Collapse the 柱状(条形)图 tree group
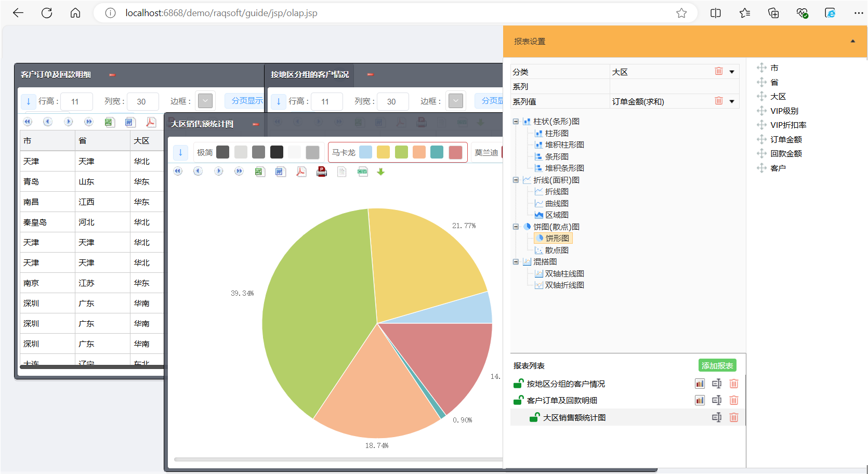This screenshot has width=868, height=474. pyautogui.click(x=516, y=122)
